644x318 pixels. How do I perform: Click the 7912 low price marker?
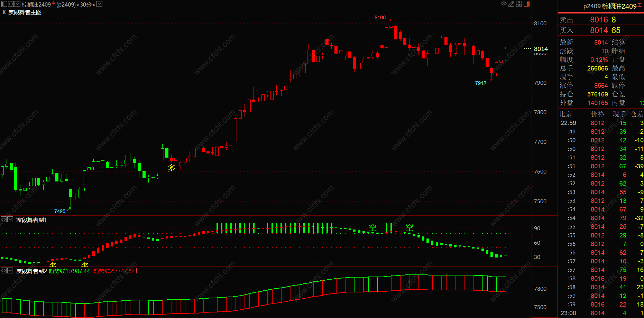coord(481,83)
